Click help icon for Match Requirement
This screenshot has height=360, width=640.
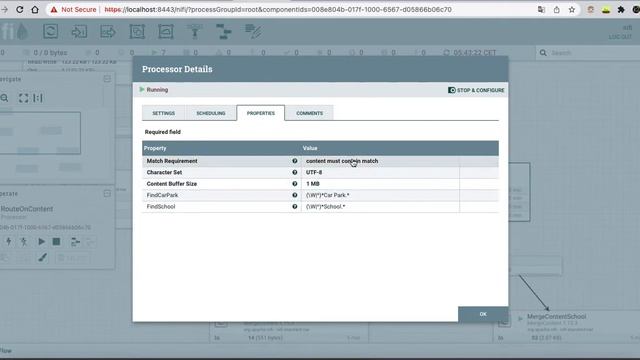pyautogui.click(x=295, y=161)
